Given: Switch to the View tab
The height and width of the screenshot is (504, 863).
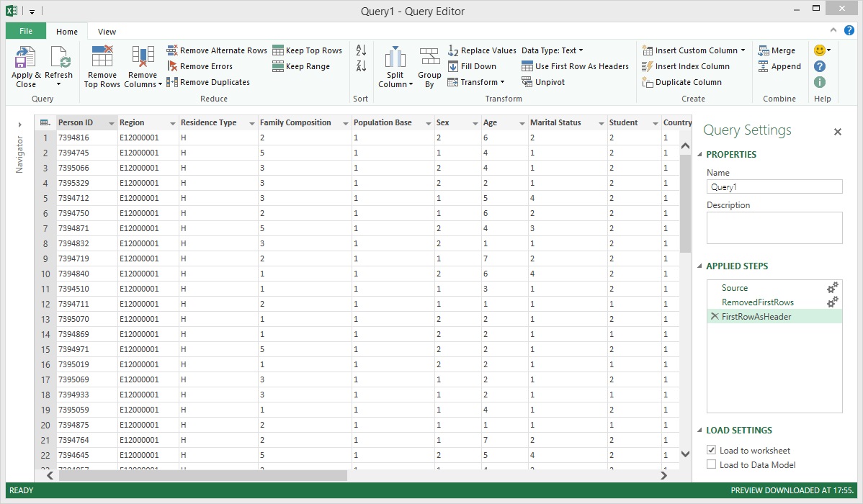Looking at the screenshot, I should (107, 32).
